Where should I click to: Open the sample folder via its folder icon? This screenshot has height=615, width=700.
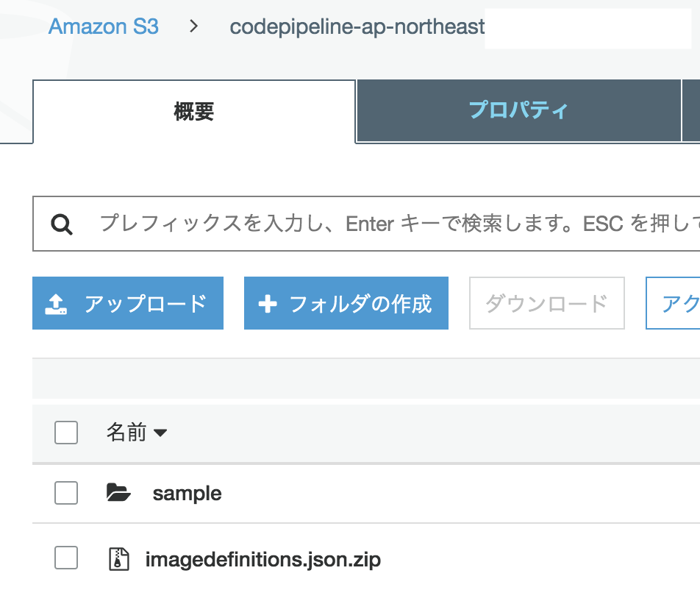[x=118, y=492]
